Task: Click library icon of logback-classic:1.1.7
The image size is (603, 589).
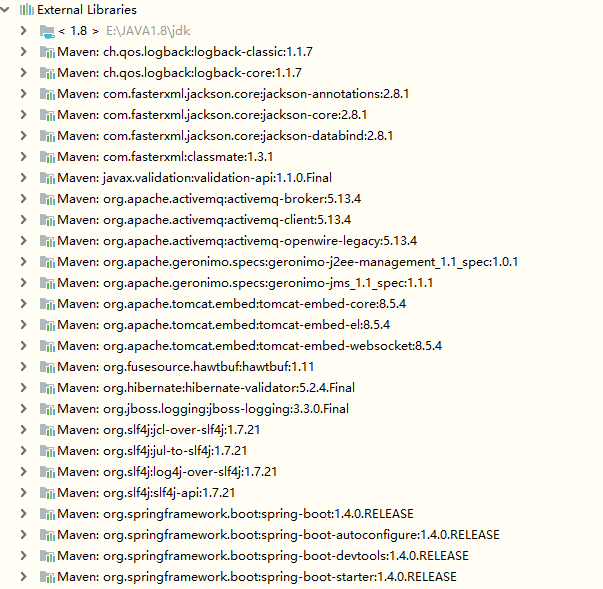Action: pos(47,52)
